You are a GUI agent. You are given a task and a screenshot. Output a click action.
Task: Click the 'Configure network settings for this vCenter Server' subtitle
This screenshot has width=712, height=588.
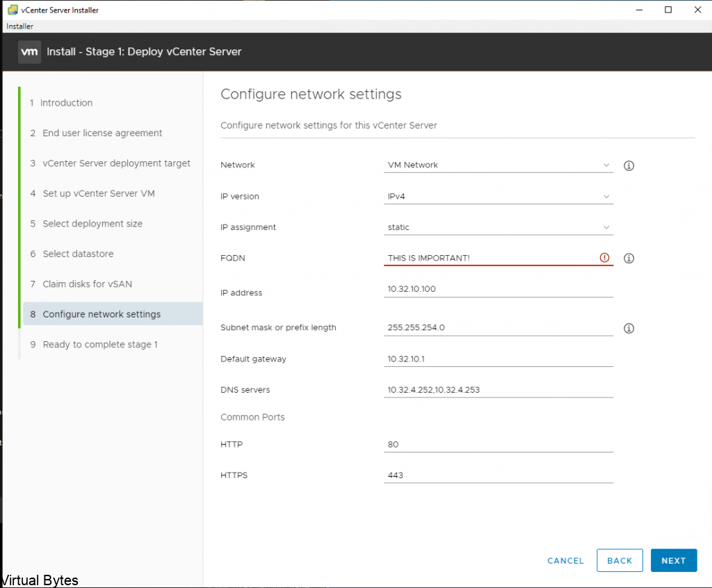point(329,125)
